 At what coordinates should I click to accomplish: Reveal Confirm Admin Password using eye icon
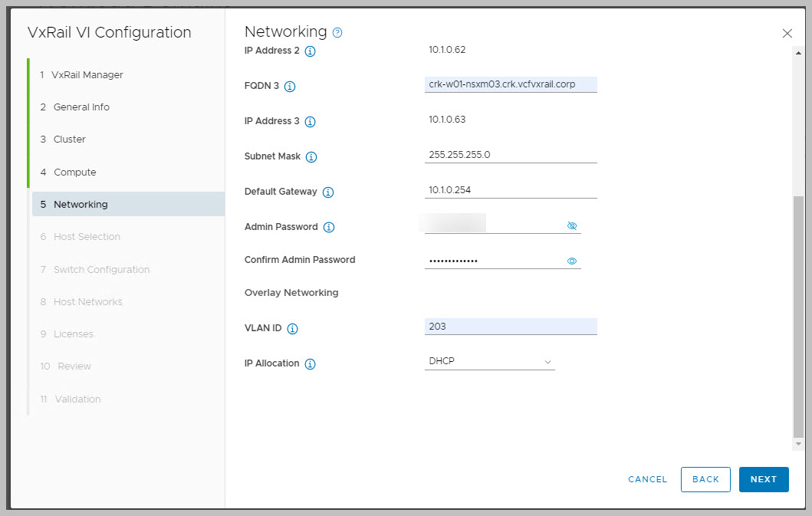[571, 261]
